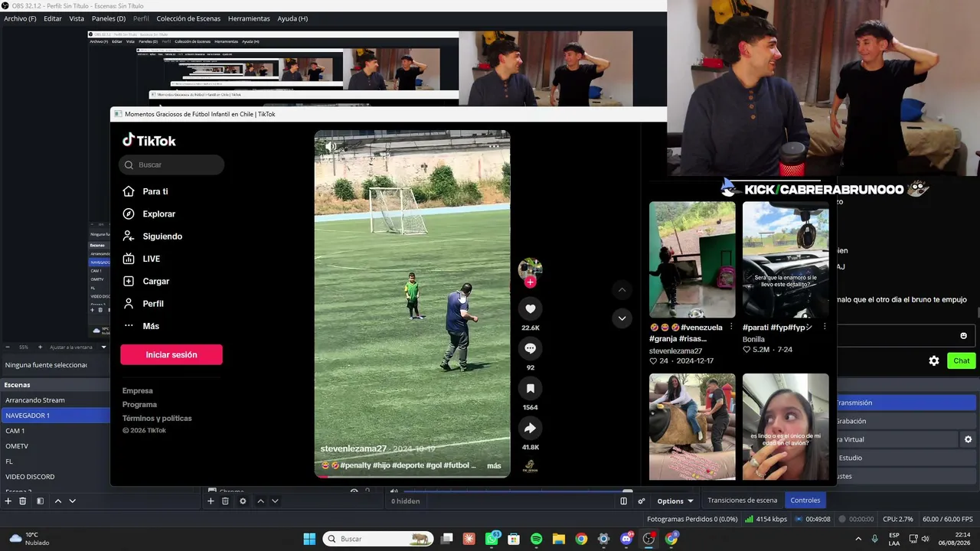Open the Ayuda menu in OBS

[x=292, y=18]
